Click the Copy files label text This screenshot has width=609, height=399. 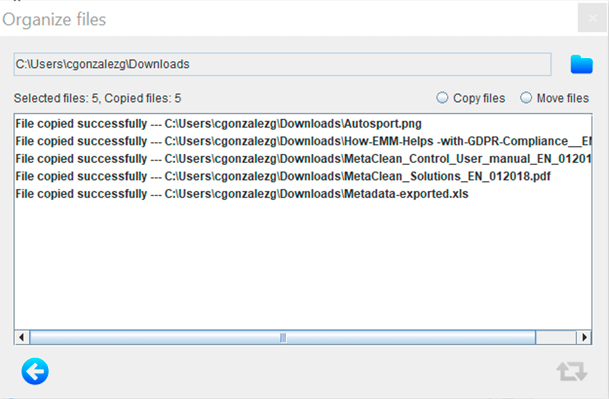click(x=479, y=98)
